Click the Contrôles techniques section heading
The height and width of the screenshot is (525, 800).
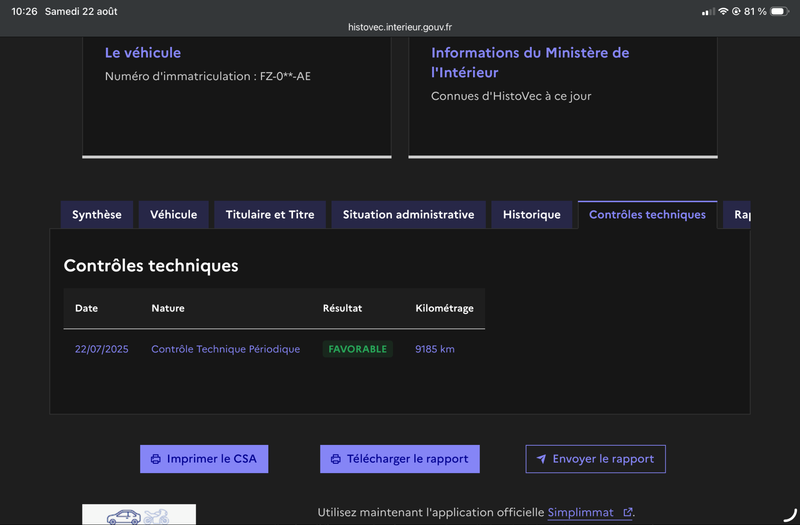click(x=151, y=266)
